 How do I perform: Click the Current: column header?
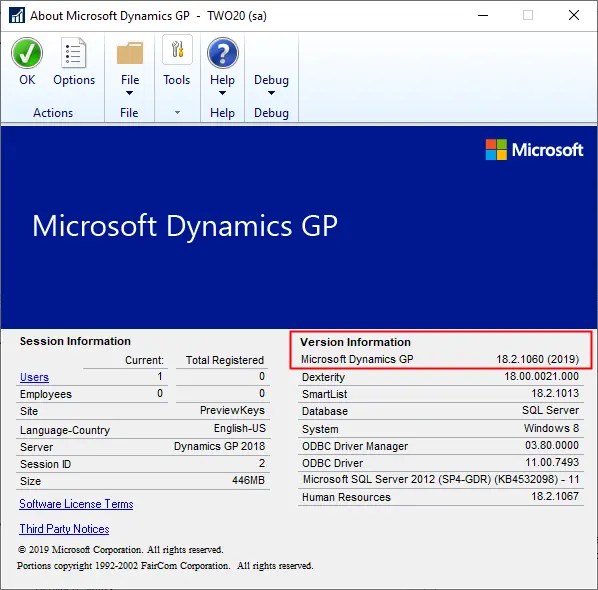[144, 360]
